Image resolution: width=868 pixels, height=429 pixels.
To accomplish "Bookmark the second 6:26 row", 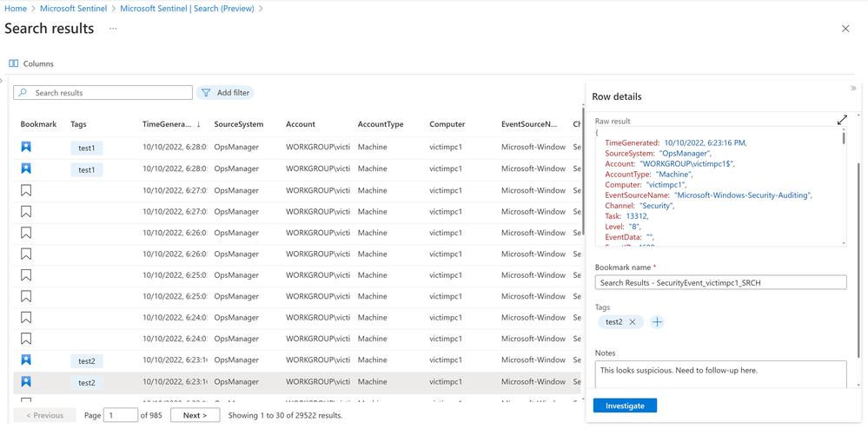I will [x=26, y=254].
